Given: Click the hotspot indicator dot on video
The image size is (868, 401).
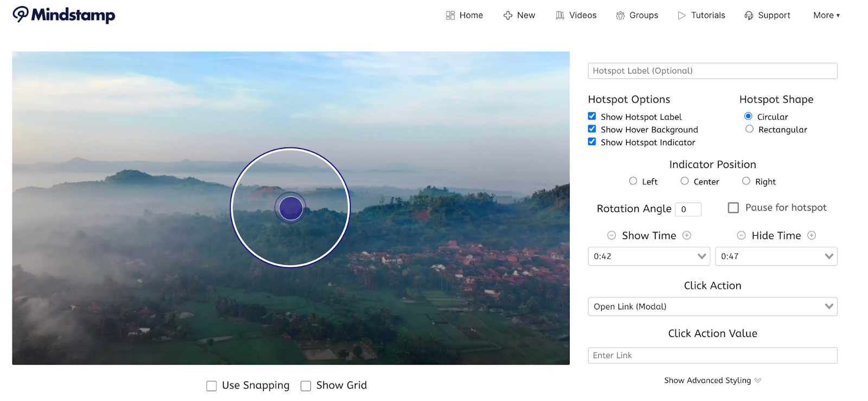Looking at the screenshot, I should (x=291, y=209).
